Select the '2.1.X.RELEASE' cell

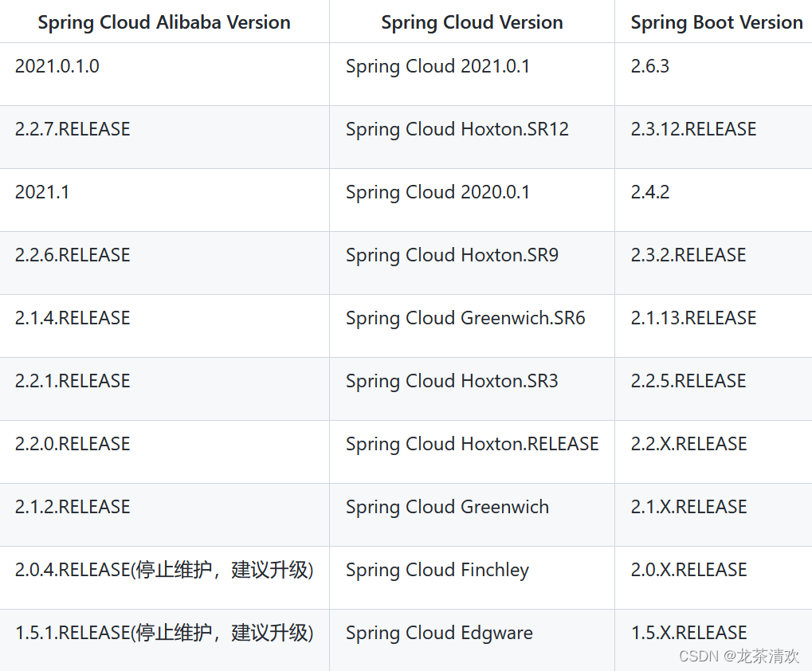pyautogui.click(x=714, y=515)
